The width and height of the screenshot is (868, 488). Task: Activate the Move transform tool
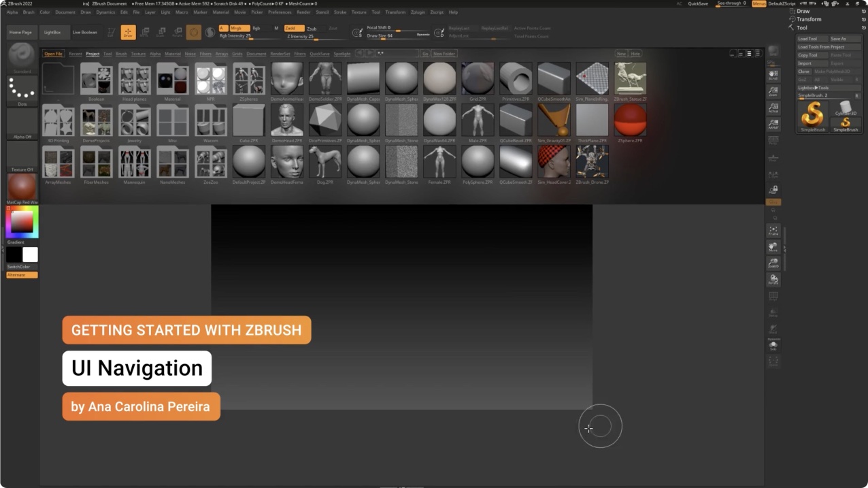pos(144,32)
